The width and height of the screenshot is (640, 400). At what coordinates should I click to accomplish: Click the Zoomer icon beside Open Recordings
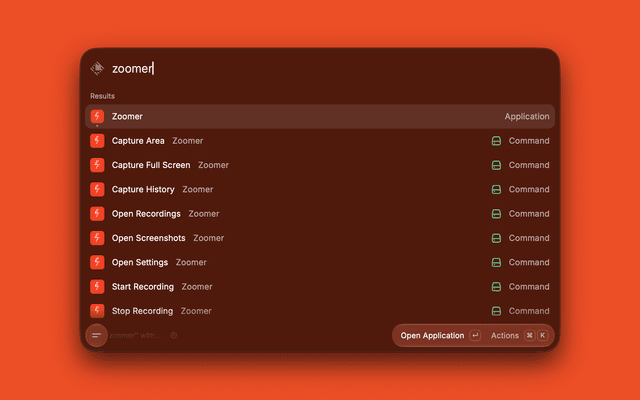(97, 213)
